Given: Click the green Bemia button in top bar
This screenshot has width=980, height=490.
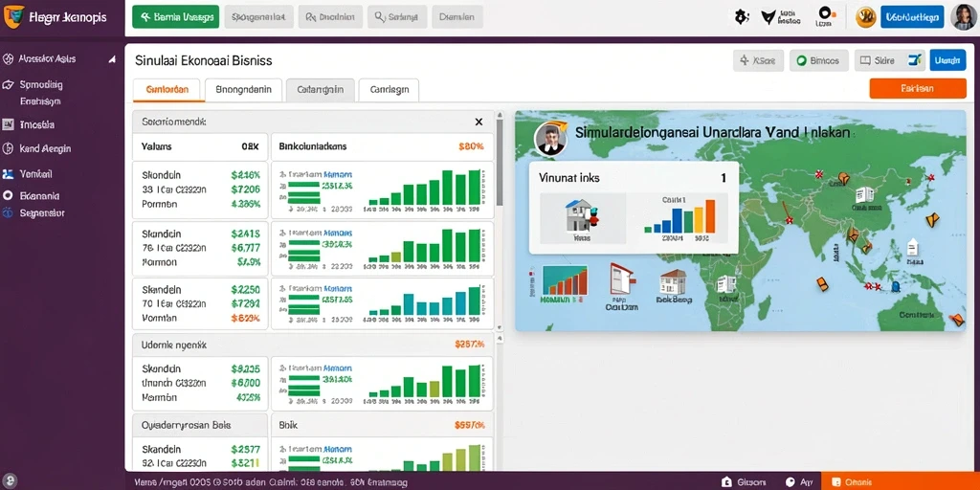Looking at the screenshot, I should (176, 17).
